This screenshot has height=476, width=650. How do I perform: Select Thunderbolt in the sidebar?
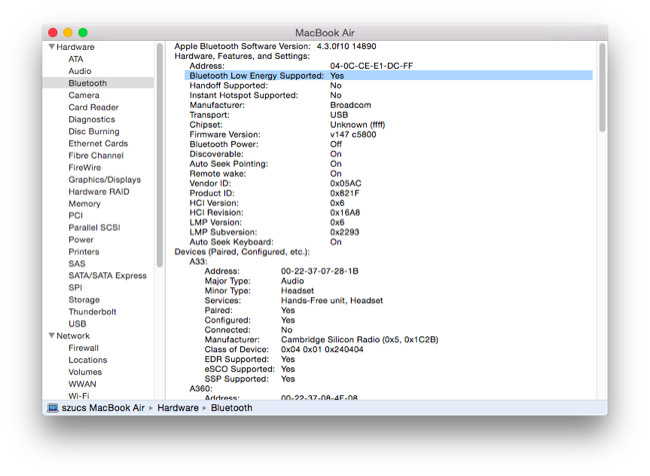point(92,311)
